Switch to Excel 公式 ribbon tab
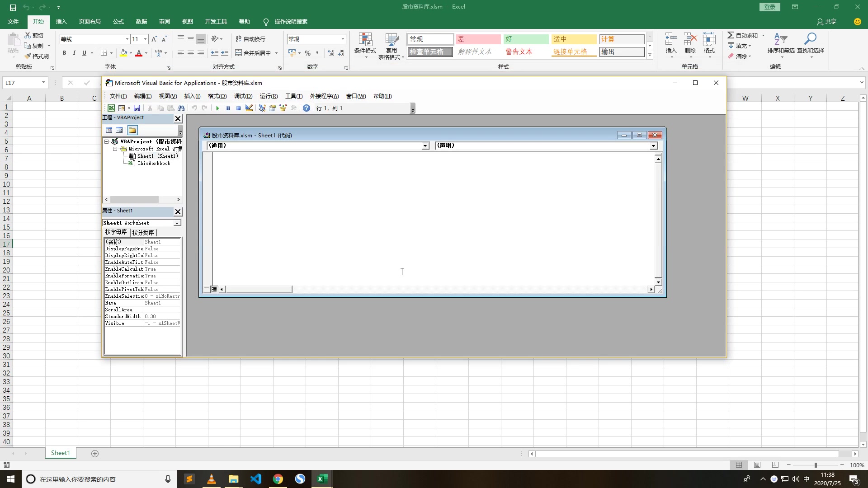This screenshot has height=488, width=868. click(118, 22)
